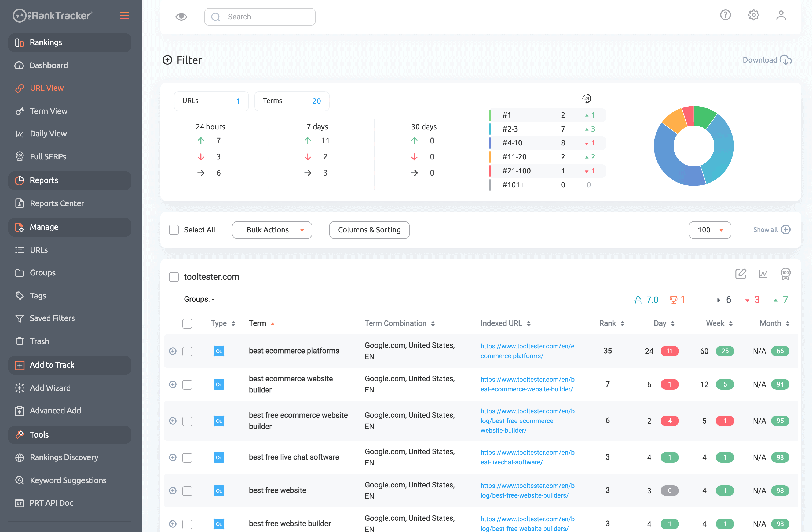The height and width of the screenshot is (532, 812).
Task: Open user profile icon
Action: pos(781,15)
